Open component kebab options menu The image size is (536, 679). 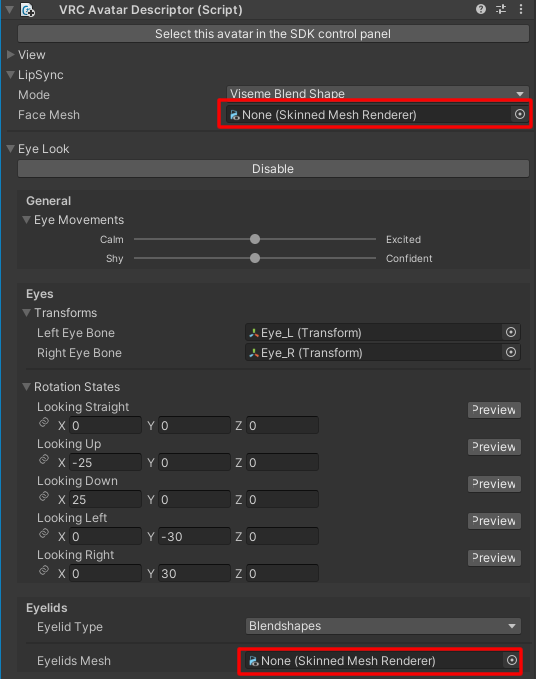point(521,9)
